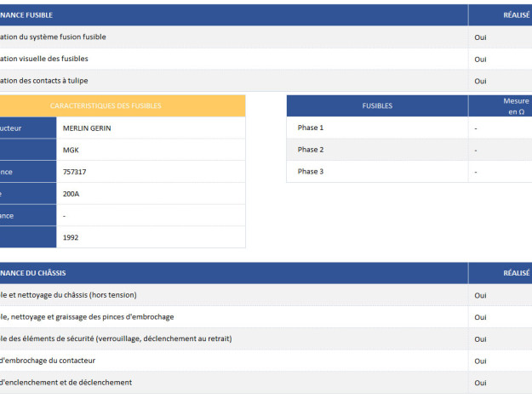The width and height of the screenshot is (532, 398).
Task: Select the Phase 3 measurement value cell
Action: pyautogui.click(x=501, y=172)
